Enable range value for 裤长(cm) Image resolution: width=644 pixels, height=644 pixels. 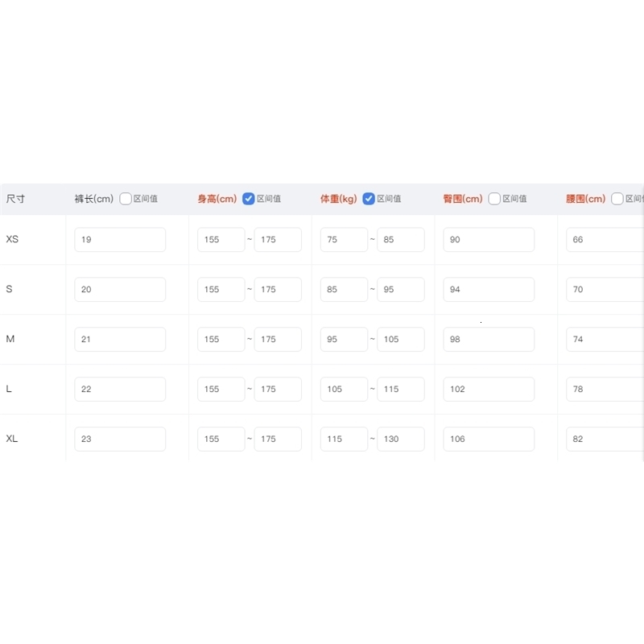126,199
